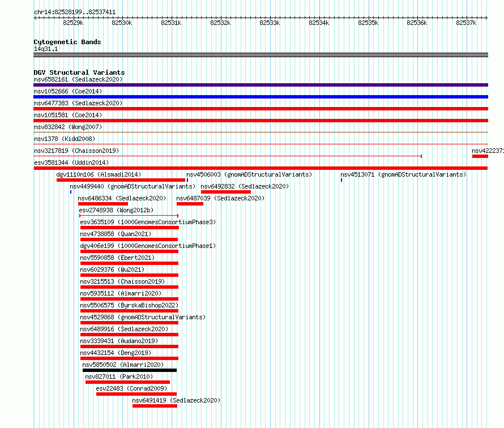
Task: Click the red bar under nsv6491419
Action: pyautogui.click(x=155, y=406)
